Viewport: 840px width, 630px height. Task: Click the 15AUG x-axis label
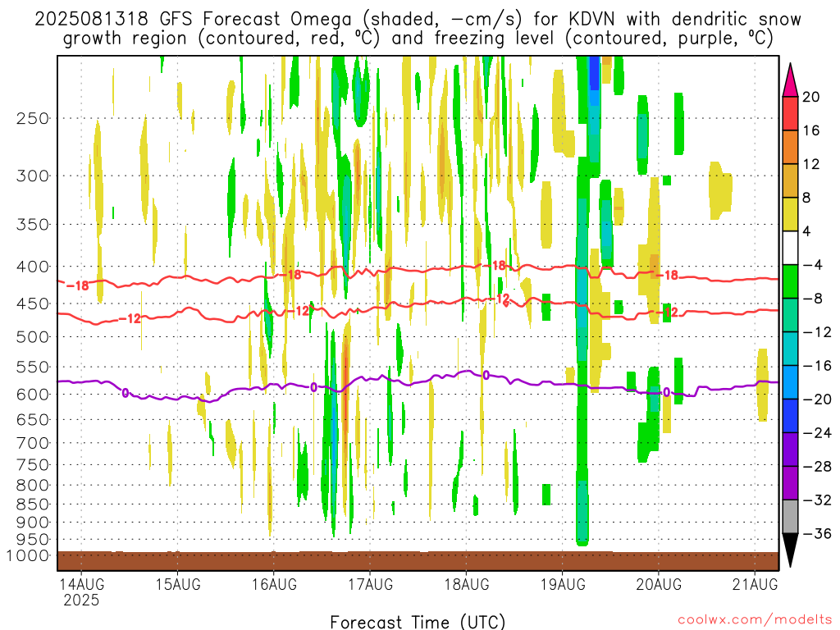tap(178, 584)
